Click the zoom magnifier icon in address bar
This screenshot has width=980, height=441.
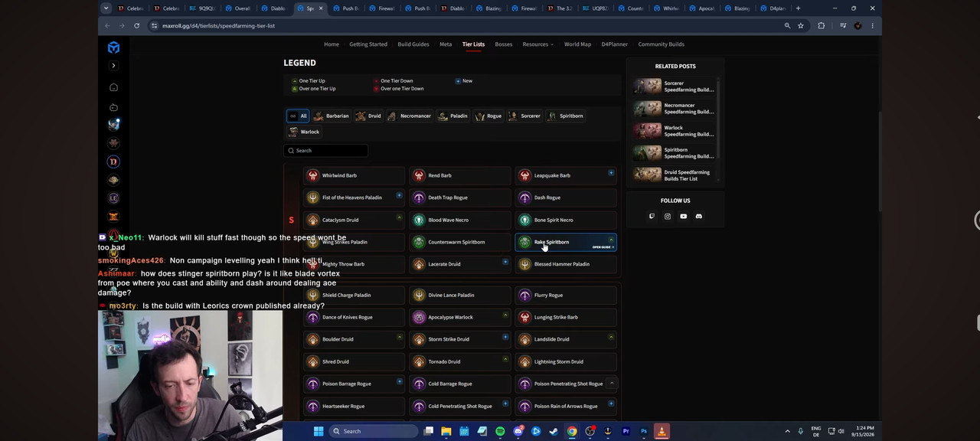coord(787,25)
